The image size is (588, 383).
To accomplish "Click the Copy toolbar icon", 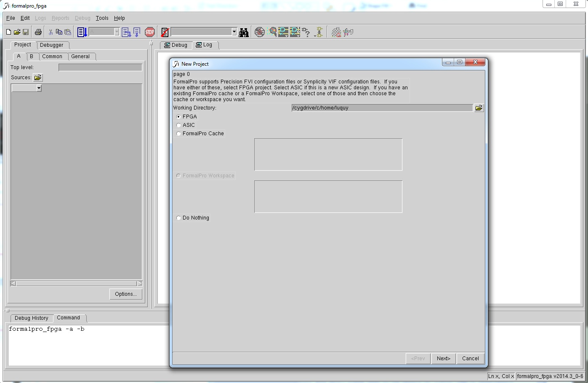I will pos(59,32).
